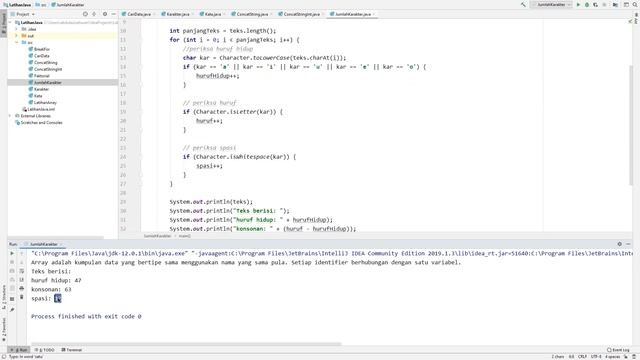Open the JumlahKarakter run configuration dropdown
Screen dimensions: 640x360
[551, 4]
